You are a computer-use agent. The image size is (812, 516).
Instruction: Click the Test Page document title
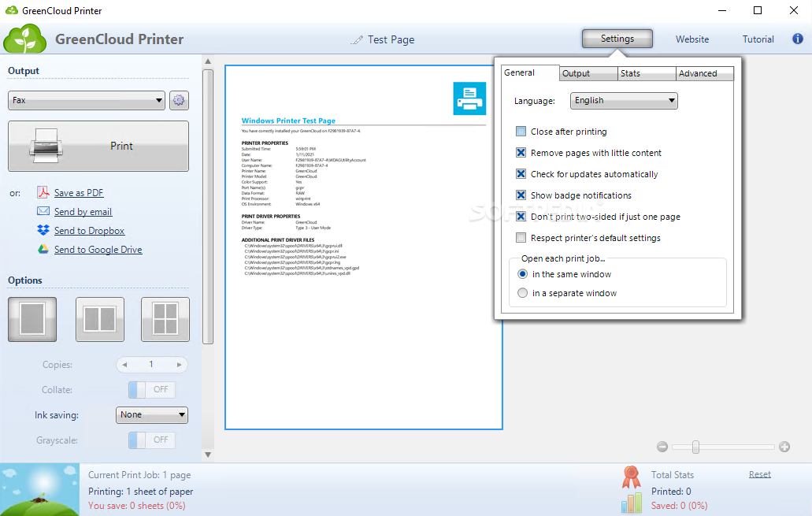(391, 40)
